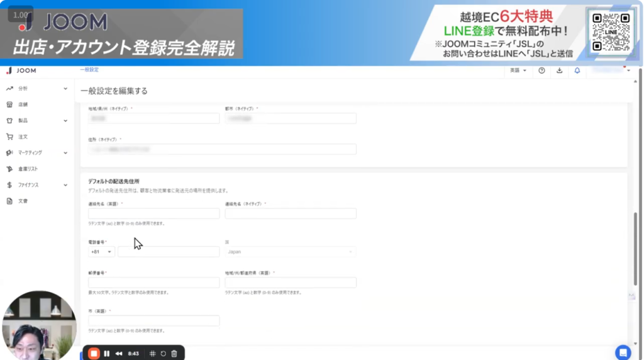Click the postal code (郵便番号) field
Screen dimensions: 644x360
[x=153, y=283]
